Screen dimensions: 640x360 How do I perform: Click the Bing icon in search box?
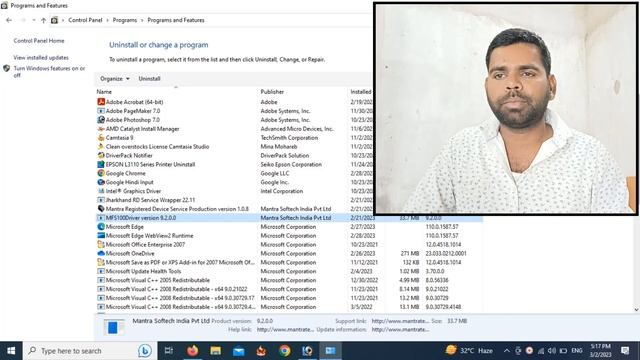pyautogui.click(x=144, y=351)
